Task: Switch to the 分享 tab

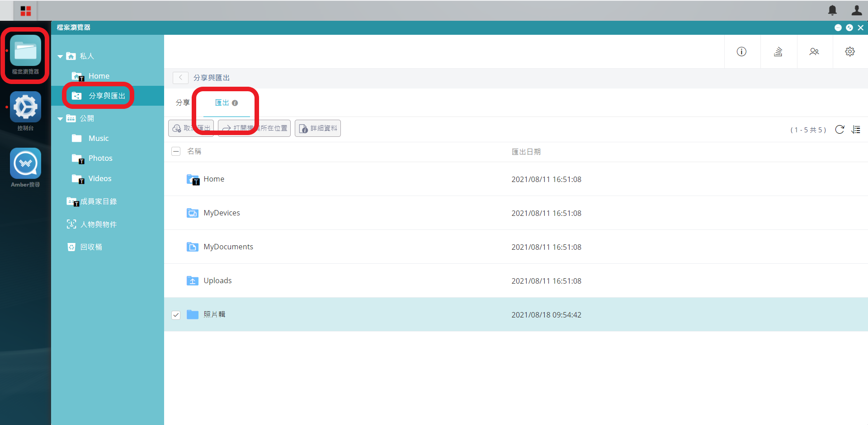Action: click(x=183, y=103)
